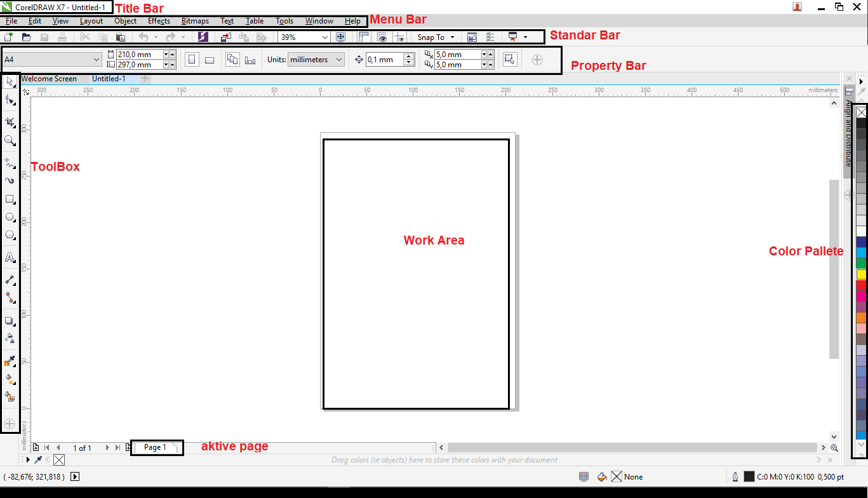Screen dimensions: 868x498
Task: Toggle Show Rulers on the toolbar
Action: [364, 37]
